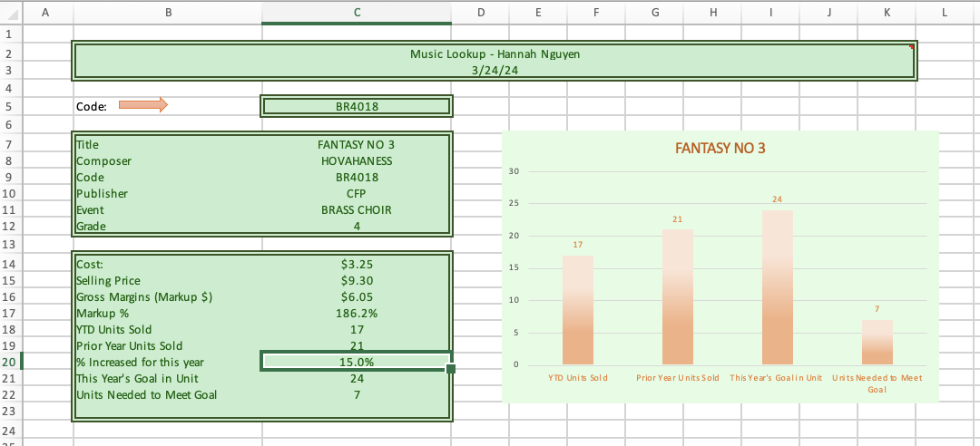Image resolution: width=980 pixels, height=446 pixels.
Task: Select the Selling Price value $9.30
Action: pos(357,281)
